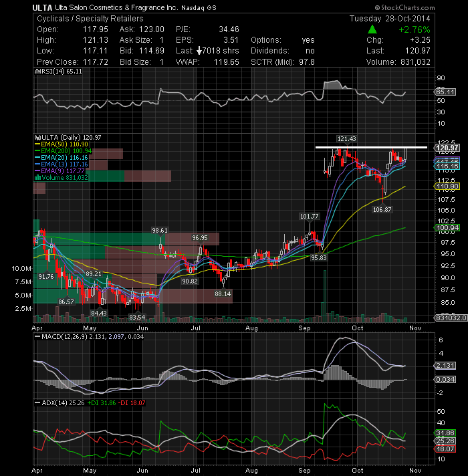Image resolution: width=468 pixels, height=476 pixels.
Task: Click the EPS value 3.51
Action: 231,40
